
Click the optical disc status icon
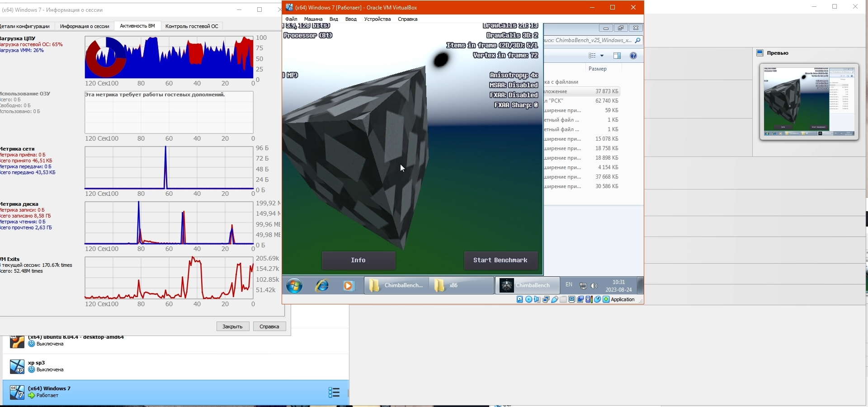click(528, 299)
